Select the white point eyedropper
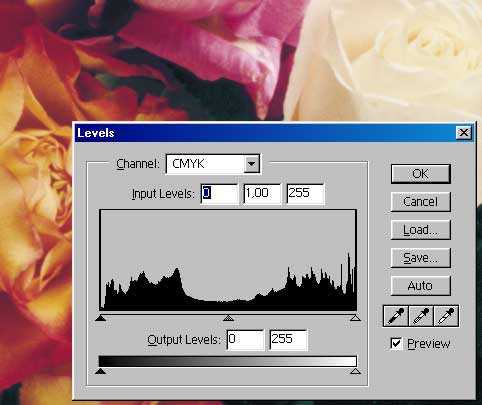Screen dimensions: 482x405 pos(446,316)
